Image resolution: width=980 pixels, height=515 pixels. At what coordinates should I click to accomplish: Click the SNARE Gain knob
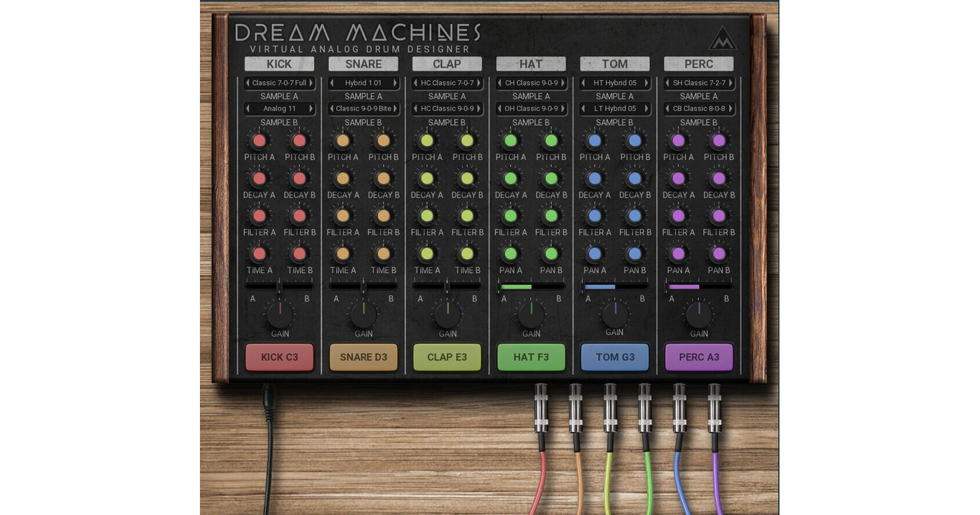click(363, 315)
